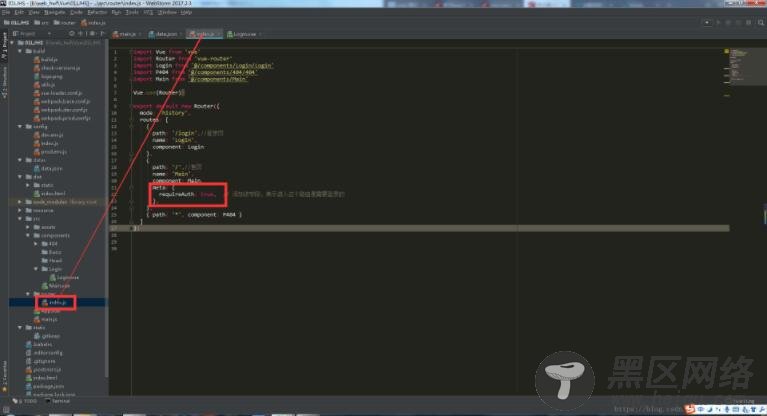767x416 pixels.
Task: Select check-versions.js in project tree
Action: (57, 68)
